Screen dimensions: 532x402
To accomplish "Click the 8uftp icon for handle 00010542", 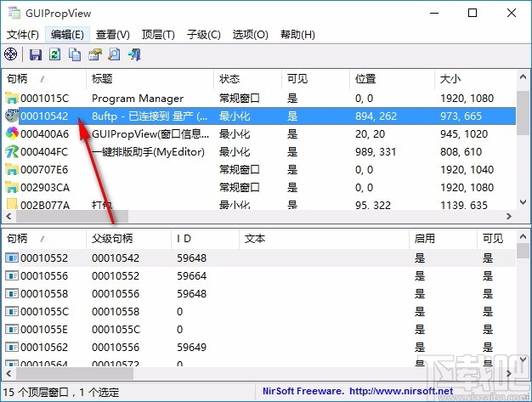I will click(12, 116).
